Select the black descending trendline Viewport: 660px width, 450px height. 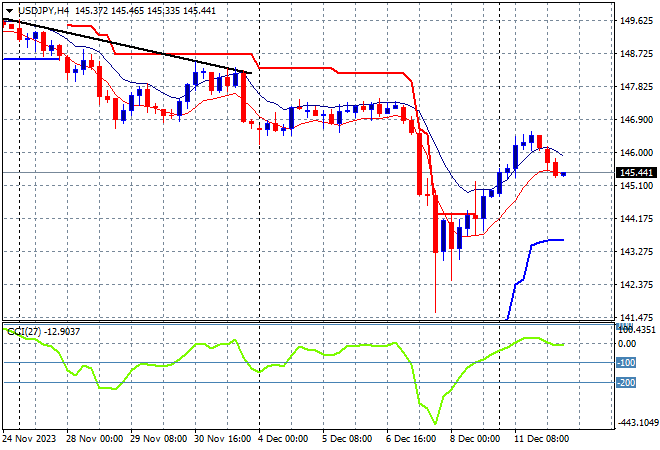[x=126, y=46]
